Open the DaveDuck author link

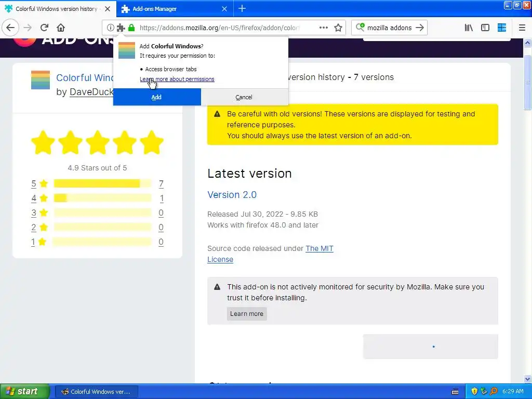point(91,92)
